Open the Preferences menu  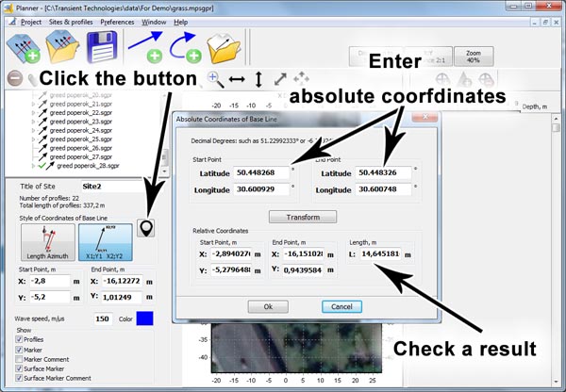[117, 22]
